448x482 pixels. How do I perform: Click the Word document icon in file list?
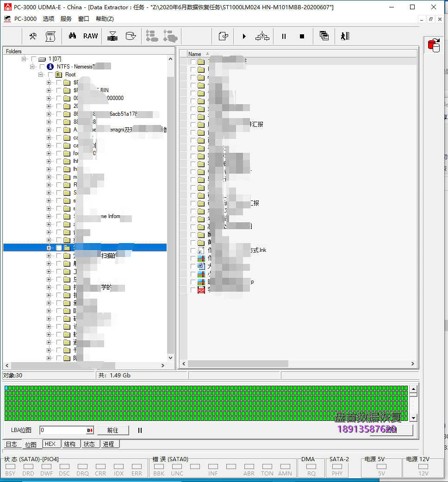(x=201, y=266)
